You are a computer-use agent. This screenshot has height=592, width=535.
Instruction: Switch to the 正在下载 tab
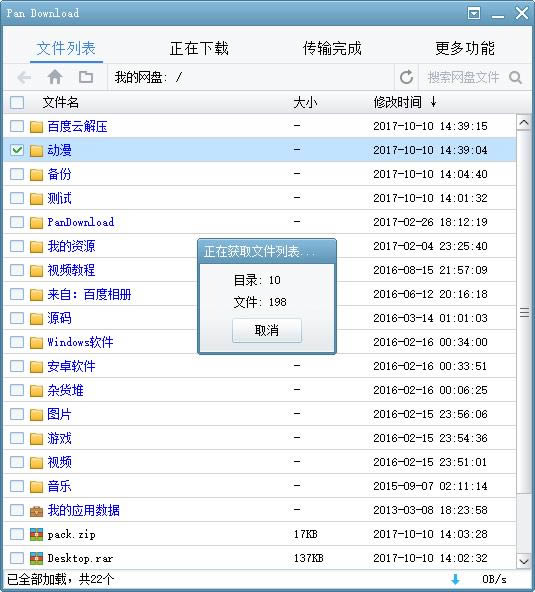point(199,48)
